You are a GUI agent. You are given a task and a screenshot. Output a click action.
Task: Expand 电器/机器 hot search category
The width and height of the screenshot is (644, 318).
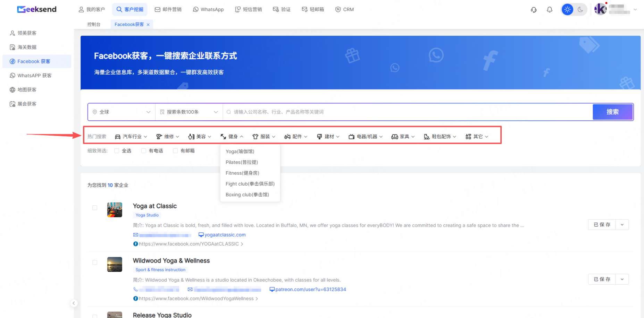tap(366, 137)
